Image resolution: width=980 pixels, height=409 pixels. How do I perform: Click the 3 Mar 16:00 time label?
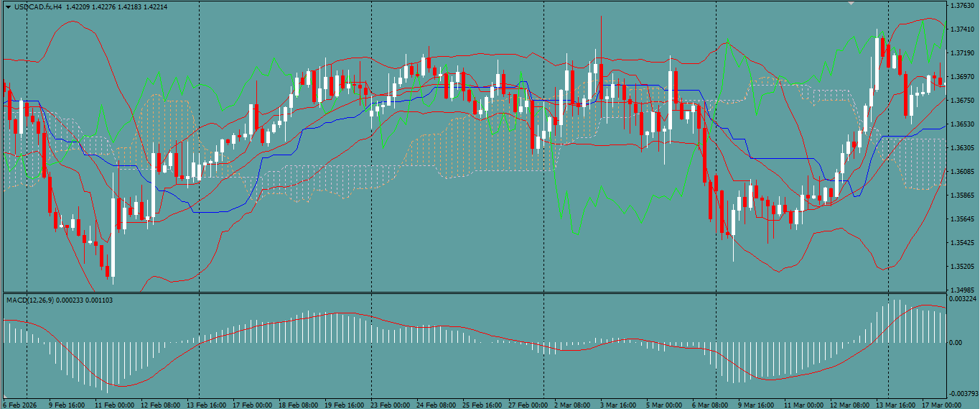point(618,405)
